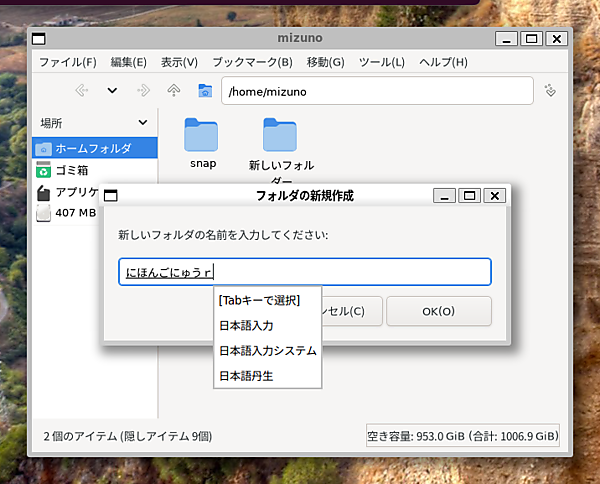Open the snap folder
This screenshot has height=484, width=600.
(201, 137)
